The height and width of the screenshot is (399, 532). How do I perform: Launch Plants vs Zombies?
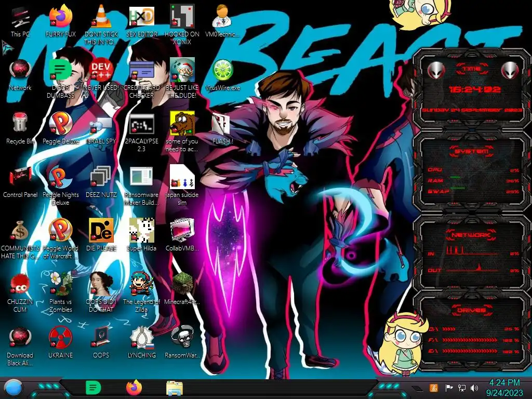60,292
